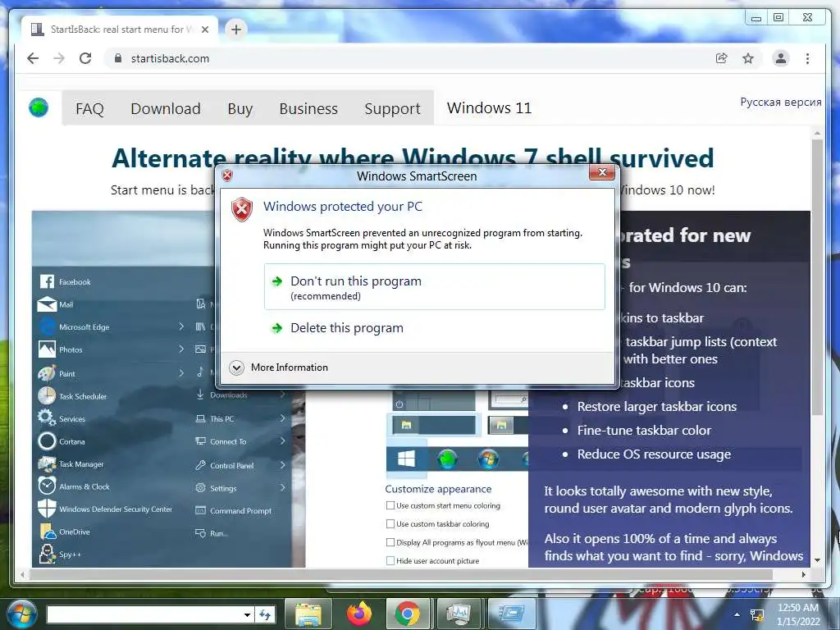Click the browser forward arrow
Screen dimensions: 840x630
click(x=59, y=58)
